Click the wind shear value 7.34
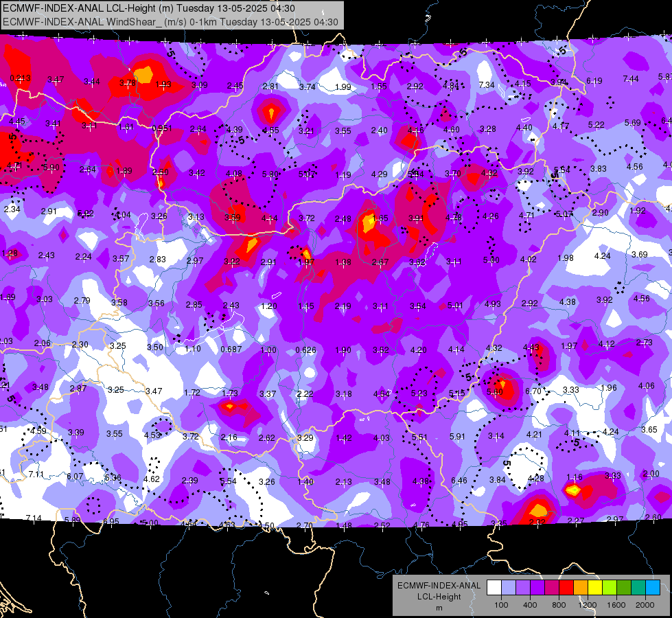Screen dimensions: 672x618 (487, 85)
